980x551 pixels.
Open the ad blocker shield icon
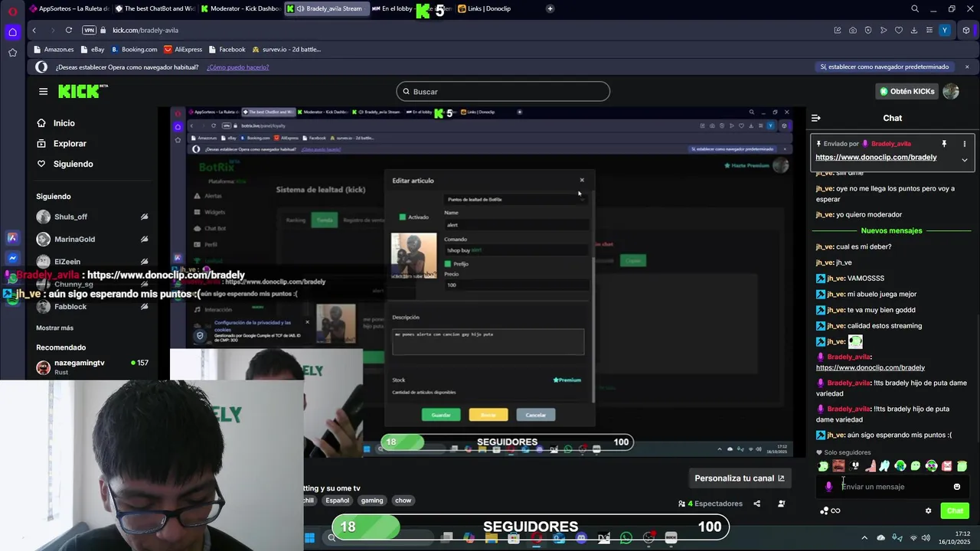tap(868, 30)
